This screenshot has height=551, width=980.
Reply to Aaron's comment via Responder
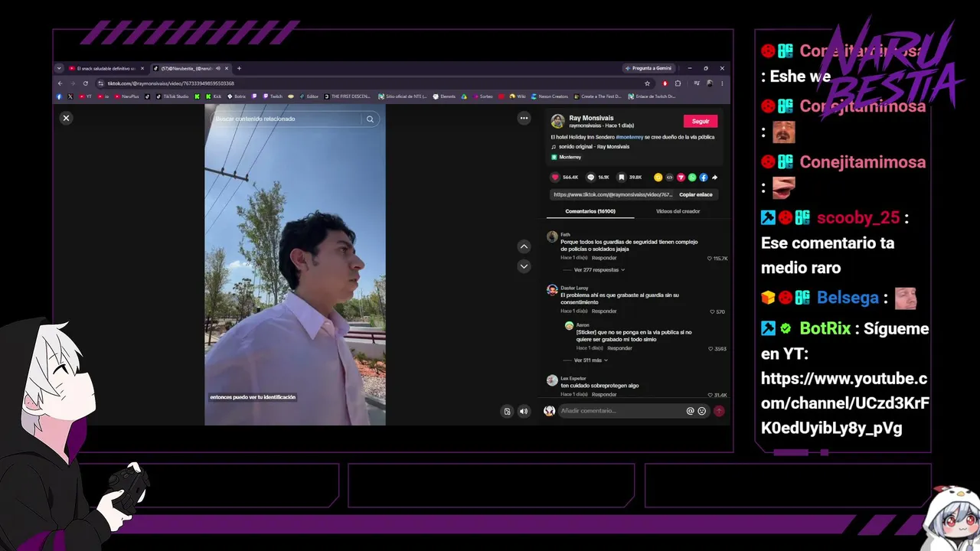pyautogui.click(x=619, y=348)
